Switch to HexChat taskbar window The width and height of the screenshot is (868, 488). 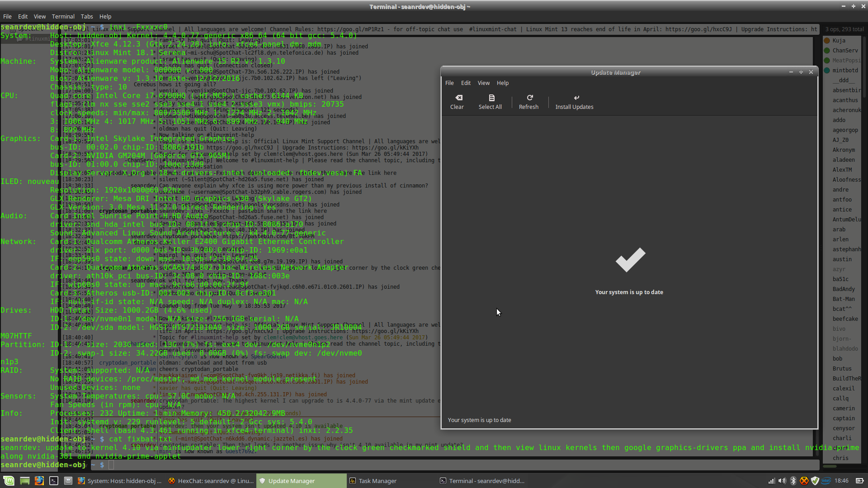click(x=211, y=481)
